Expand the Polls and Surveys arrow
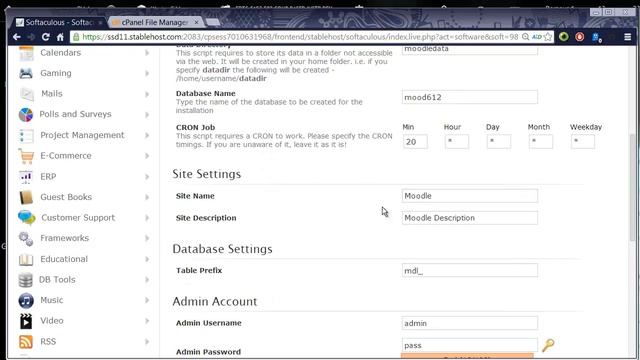640x360 pixels. point(147,115)
